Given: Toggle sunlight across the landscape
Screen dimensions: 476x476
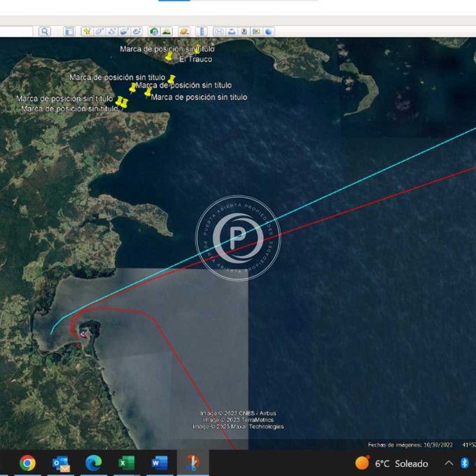Looking at the screenshot, I should 167,31.
